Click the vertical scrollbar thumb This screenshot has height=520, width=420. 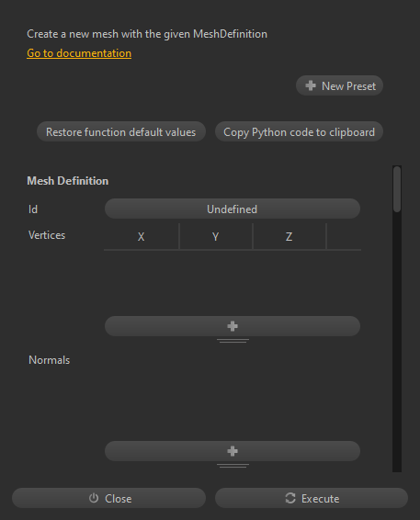click(397, 189)
